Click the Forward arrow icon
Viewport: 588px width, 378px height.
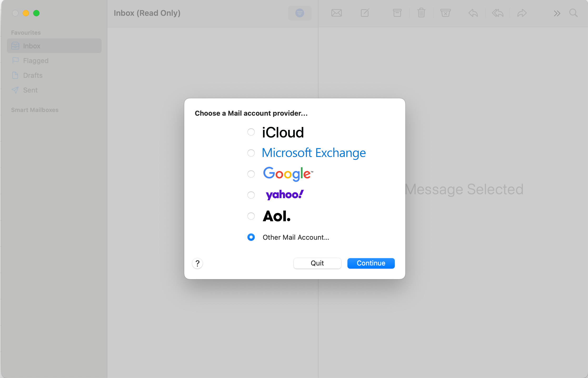[x=522, y=13]
